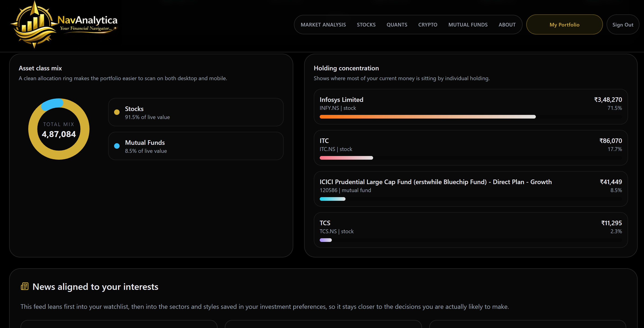Screen dimensions: 644x328
Task: Click the ₹86,070 holding value
Action: tap(610, 141)
